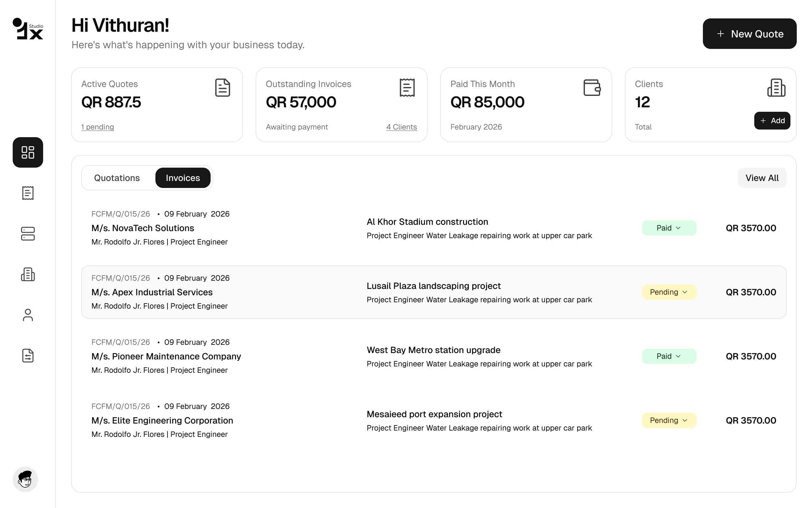Click the building icon in Clients card
The height and width of the screenshot is (508, 812).
(x=776, y=88)
